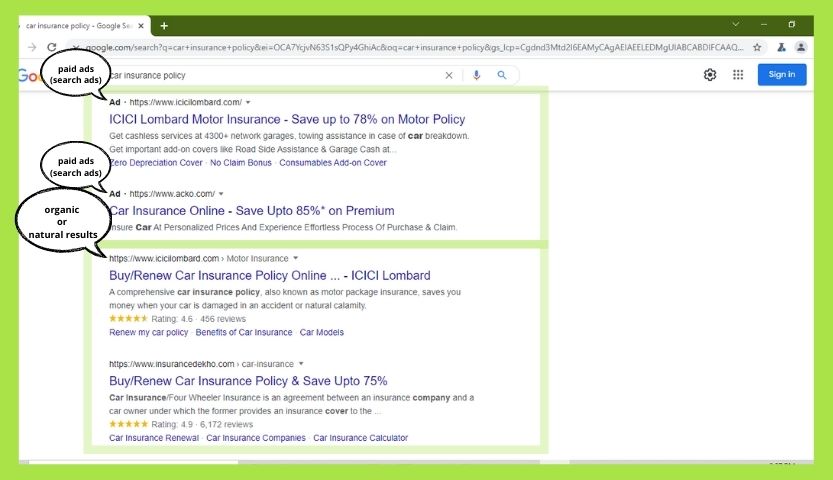Expand the icicilombard.com ad options arrow
The image size is (833, 480).
coord(248,102)
